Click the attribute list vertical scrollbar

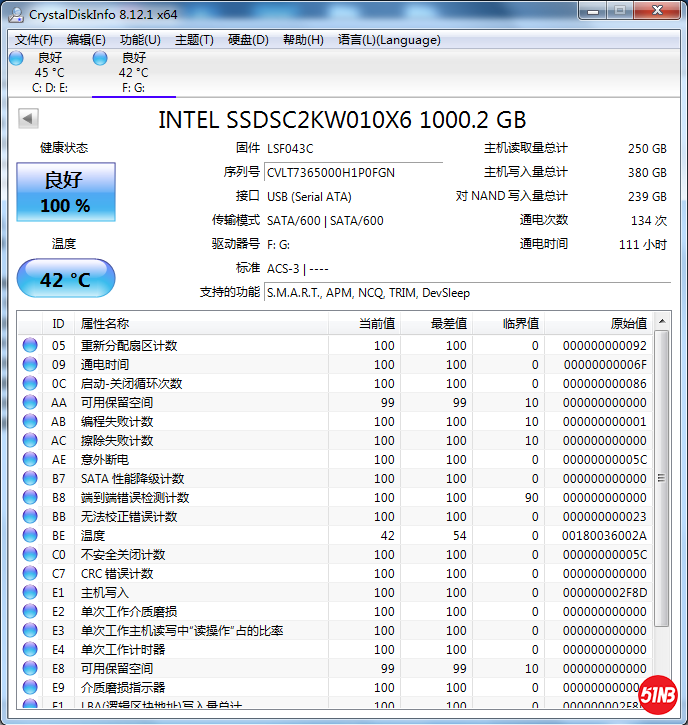tap(662, 480)
